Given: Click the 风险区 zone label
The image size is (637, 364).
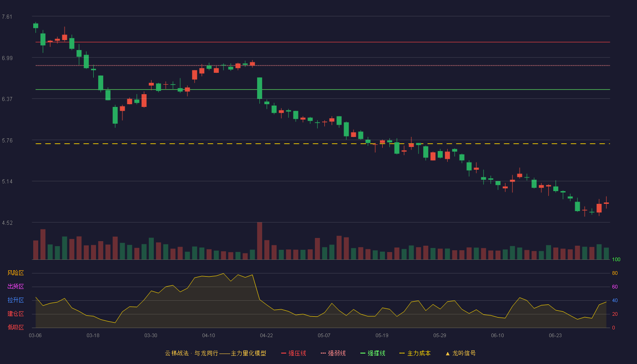Looking at the screenshot, I should pos(15,273).
